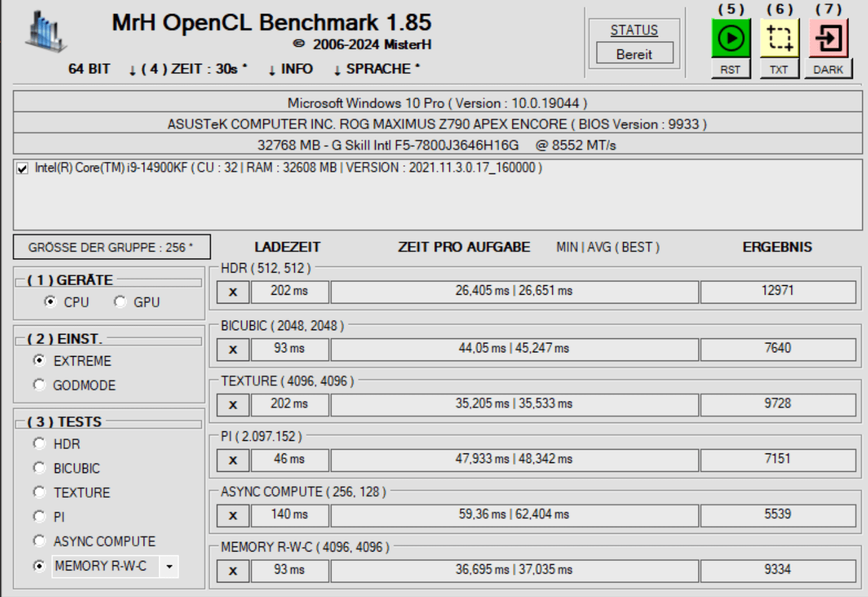Select the BICUBIC test radio button

(x=39, y=468)
